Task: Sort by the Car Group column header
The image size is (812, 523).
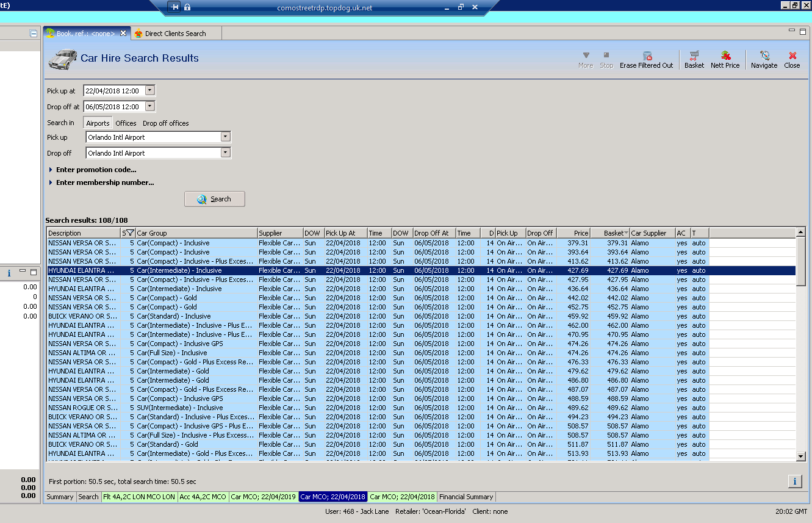Action: tap(196, 233)
